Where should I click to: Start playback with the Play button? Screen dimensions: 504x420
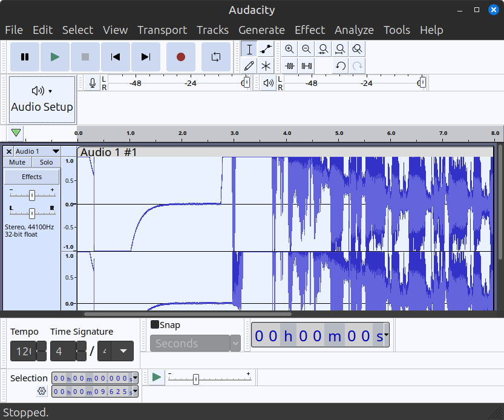[55, 57]
